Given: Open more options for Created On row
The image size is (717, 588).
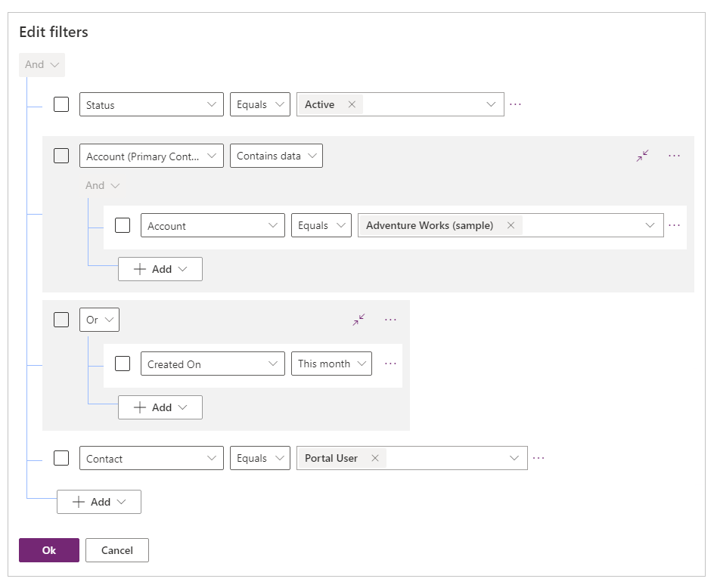Looking at the screenshot, I should coord(390,364).
